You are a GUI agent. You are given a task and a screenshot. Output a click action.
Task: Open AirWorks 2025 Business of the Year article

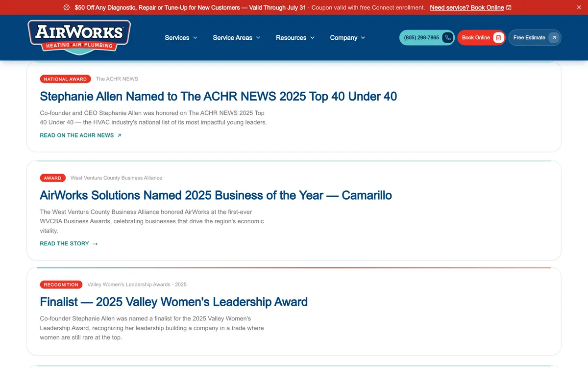[216, 195]
